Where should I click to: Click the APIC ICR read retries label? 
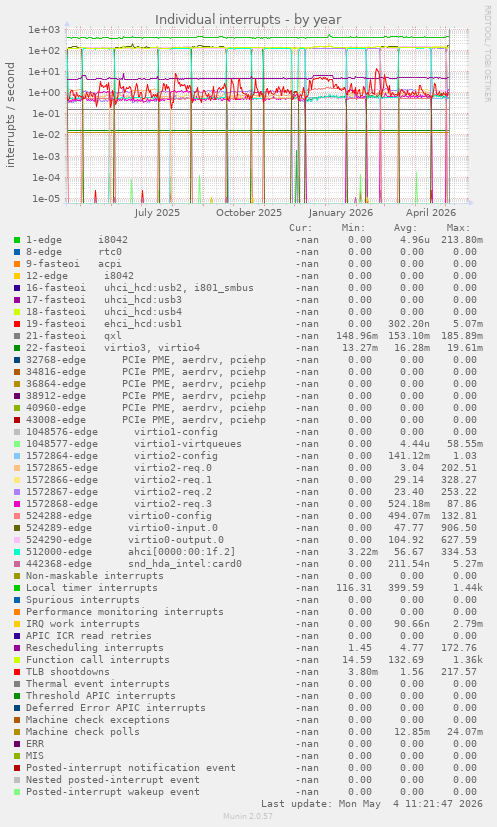tap(89, 636)
